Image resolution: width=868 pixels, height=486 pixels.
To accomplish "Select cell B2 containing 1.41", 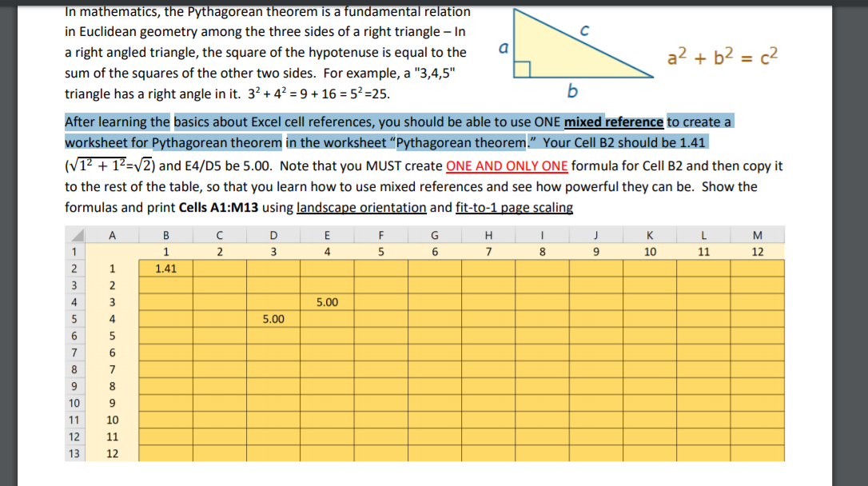I will pyautogui.click(x=165, y=269).
